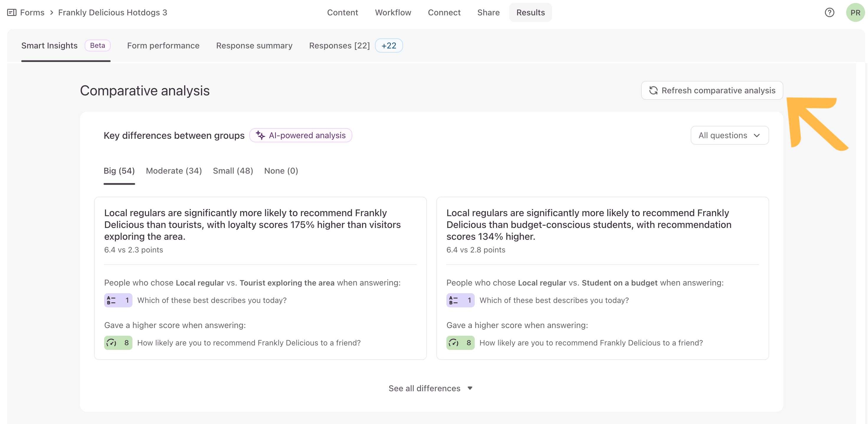Show None (0) differences
Screen dimensions: 868x424
point(281,171)
